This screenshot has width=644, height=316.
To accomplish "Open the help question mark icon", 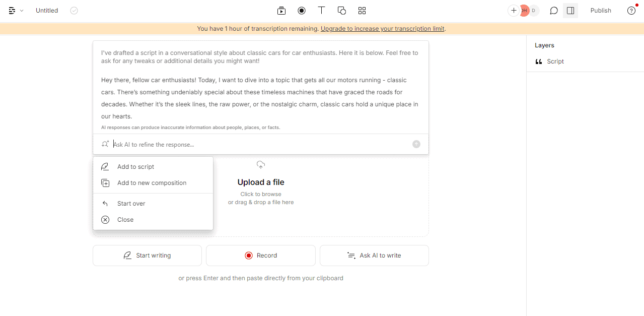I will (x=631, y=11).
